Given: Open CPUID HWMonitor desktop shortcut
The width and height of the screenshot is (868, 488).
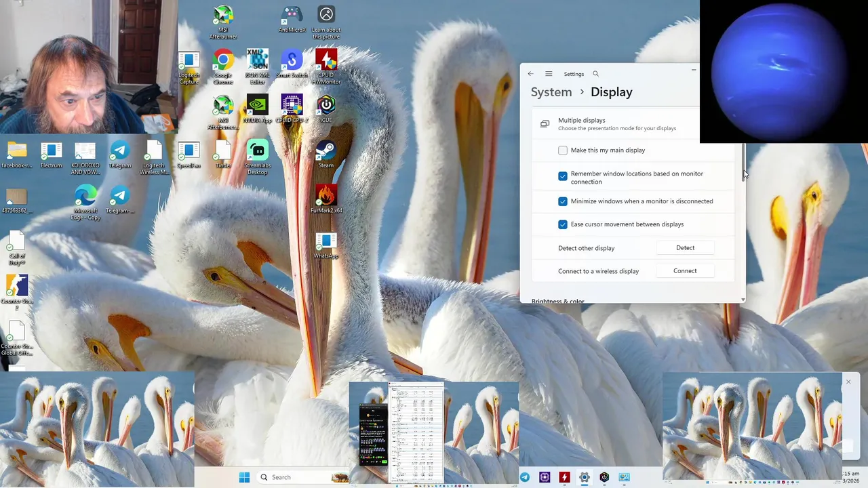Looking at the screenshot, I should tap(326, 66).
